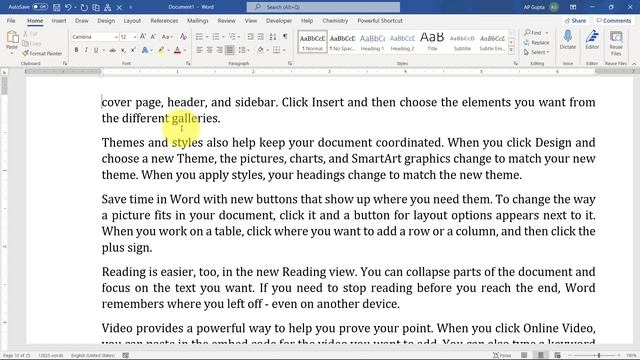Screen dimensions: 640x360
Task: Click the Text Effects icon
Action: pos(144,50)
